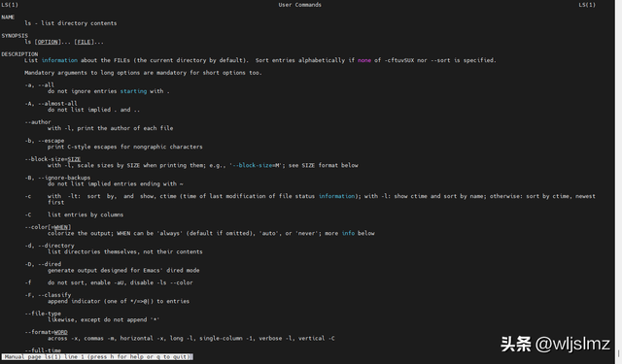622x364 pixels.
Task: Click 'across -x, commas -m, horizontal -x' line
Action: coord(191,338)
